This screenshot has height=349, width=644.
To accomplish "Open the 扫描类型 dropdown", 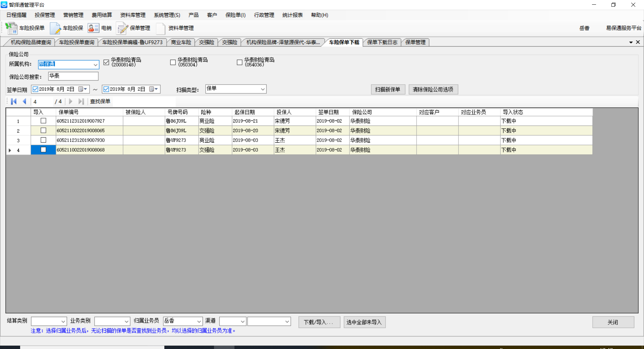I will 263,89.
